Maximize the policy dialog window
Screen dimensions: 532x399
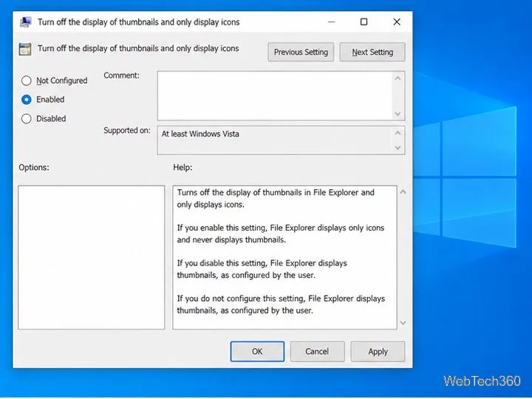(364, 22)
